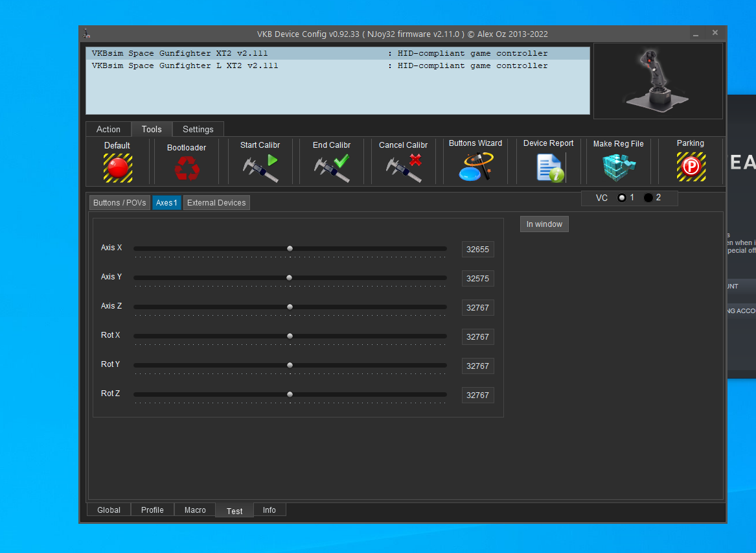Start calibration with Start Calibr icon
The image size is (756, 553).
(x=260, y=168)
